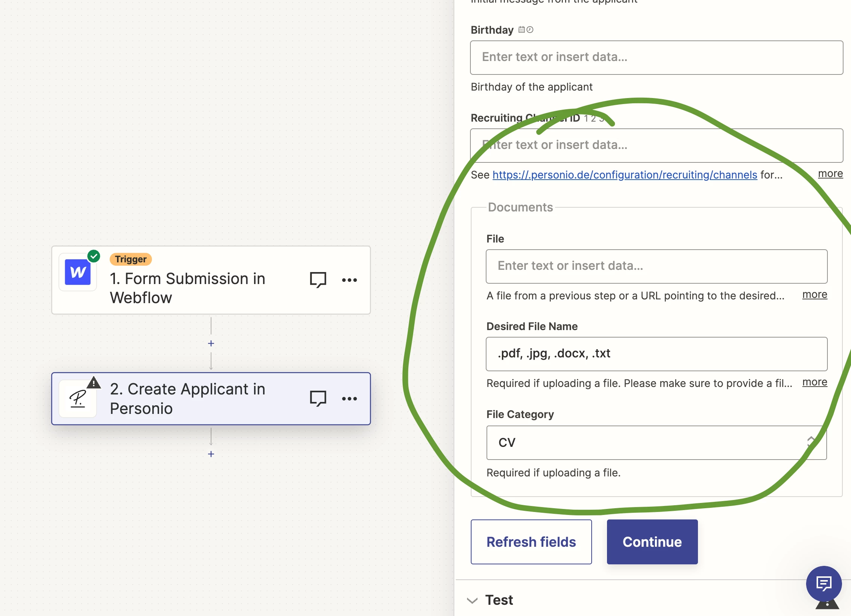Image resolution: width=851 pixels, height=616 pixels.
Task: Open the chat support bubble
Action: [x=824, y=583]
